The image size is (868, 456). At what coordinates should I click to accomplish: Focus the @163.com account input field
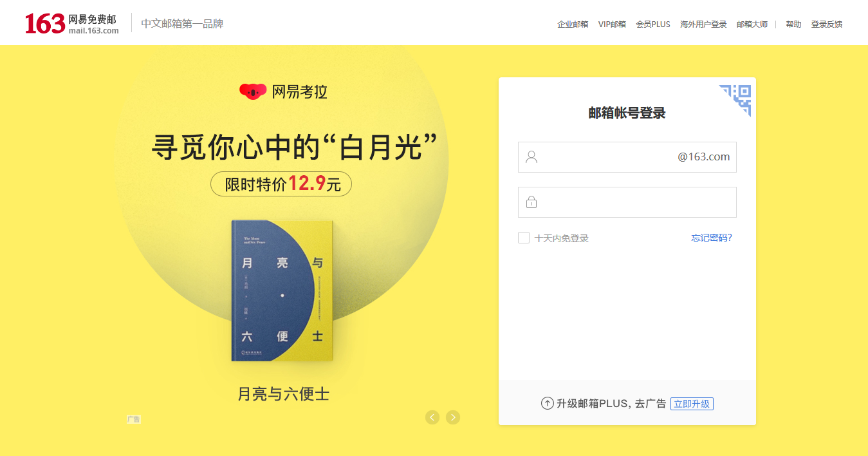pos(627,157)
